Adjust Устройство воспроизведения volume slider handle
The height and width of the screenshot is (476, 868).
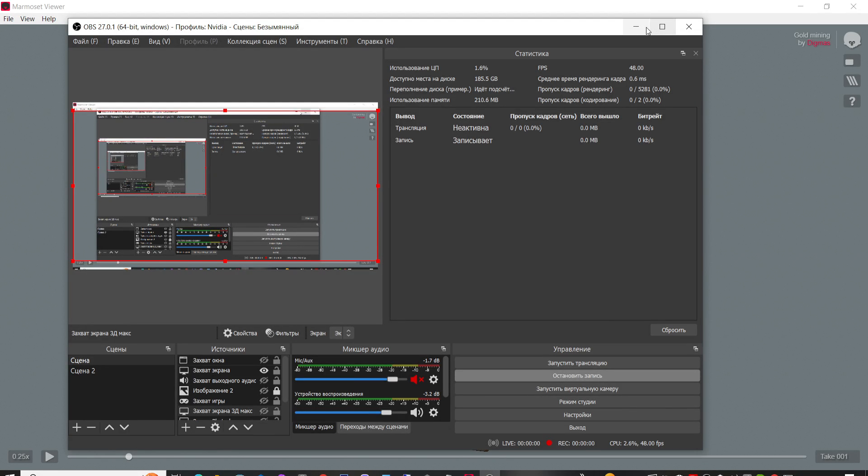387,412
